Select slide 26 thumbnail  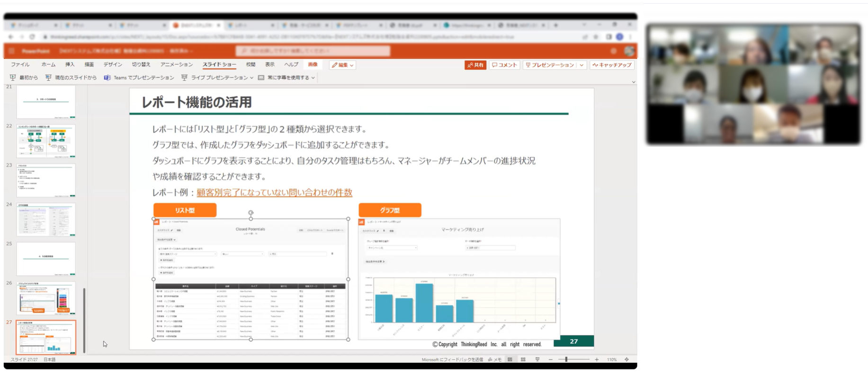[46, 298]
